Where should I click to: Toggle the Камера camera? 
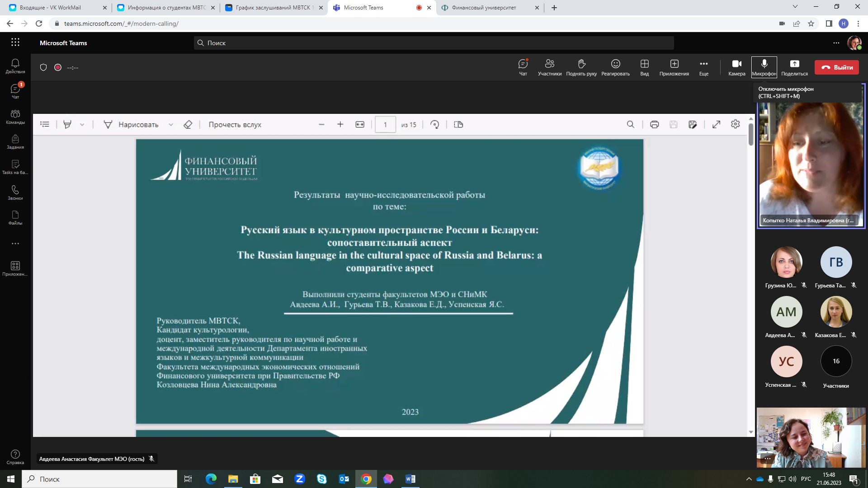pyautogui.click(x=736, y=67)
